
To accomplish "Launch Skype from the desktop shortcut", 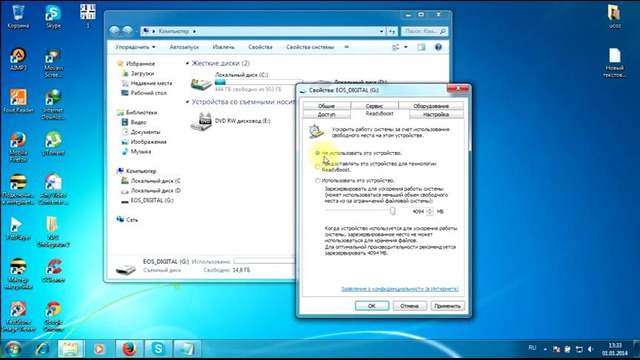I will tap(53, 16).
